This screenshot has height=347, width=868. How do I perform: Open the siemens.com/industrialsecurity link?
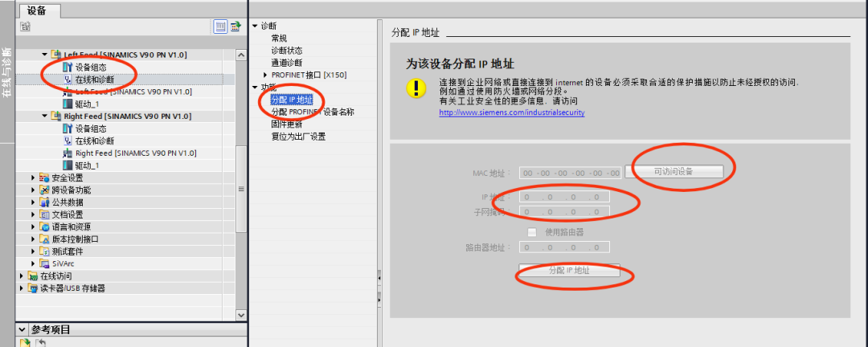[512, 112]
